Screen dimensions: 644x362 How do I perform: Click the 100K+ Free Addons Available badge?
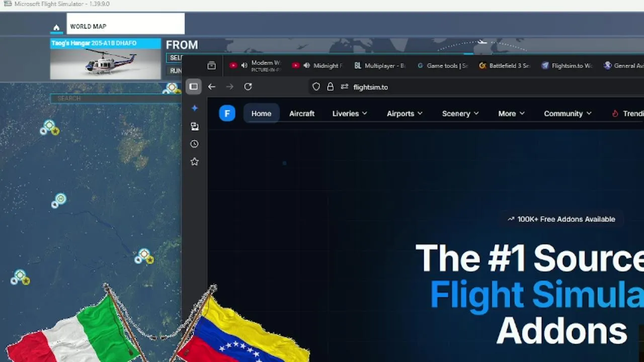[x=561, y=219]
